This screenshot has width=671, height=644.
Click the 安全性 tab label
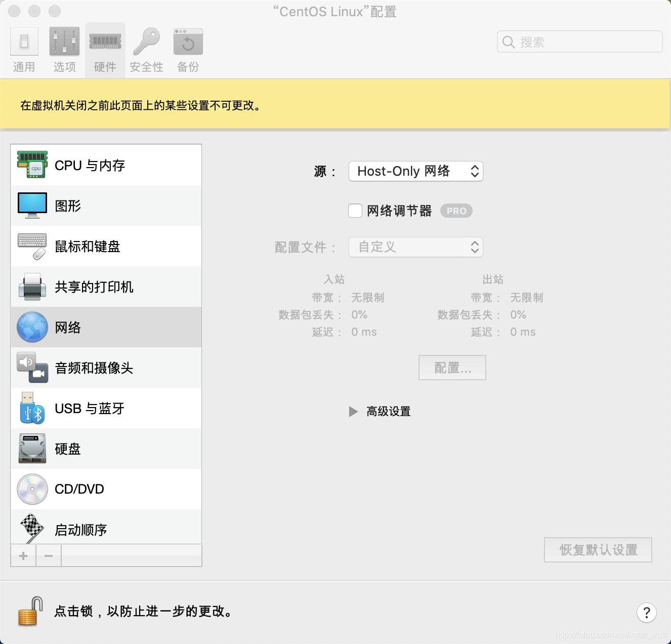[x=146, y=67]
